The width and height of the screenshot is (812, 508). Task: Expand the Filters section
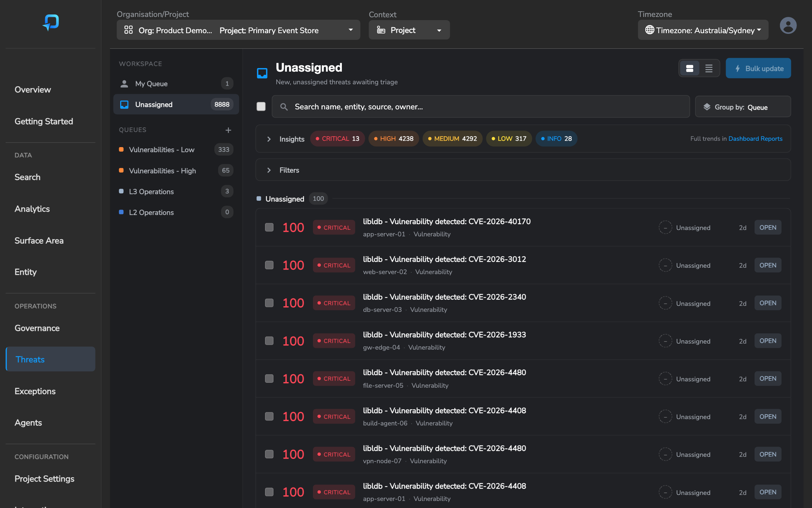pos(269,170)
